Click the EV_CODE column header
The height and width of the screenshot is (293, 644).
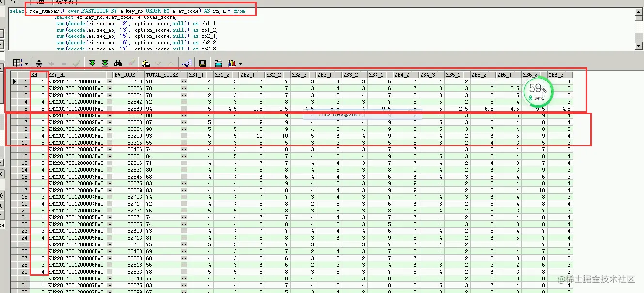[128, 75]
